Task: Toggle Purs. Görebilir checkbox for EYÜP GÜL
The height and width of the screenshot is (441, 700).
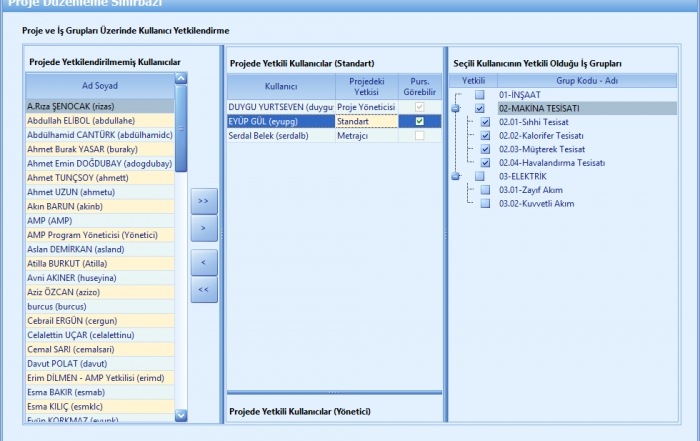Action: [x=419, y=121]
